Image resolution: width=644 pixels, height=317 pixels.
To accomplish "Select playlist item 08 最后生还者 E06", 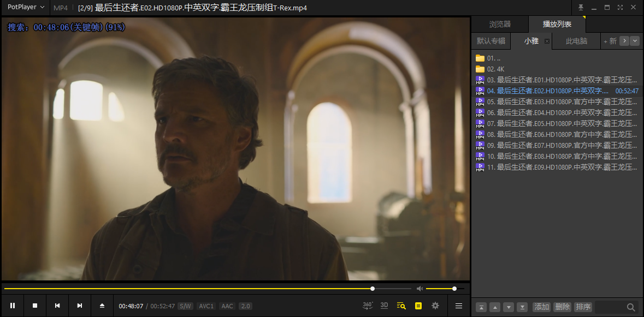I will [x=557, y=135].
